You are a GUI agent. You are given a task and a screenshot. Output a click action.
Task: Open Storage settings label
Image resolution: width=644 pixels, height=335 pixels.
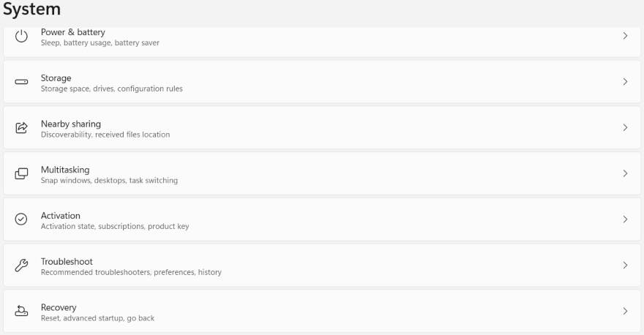56,78
